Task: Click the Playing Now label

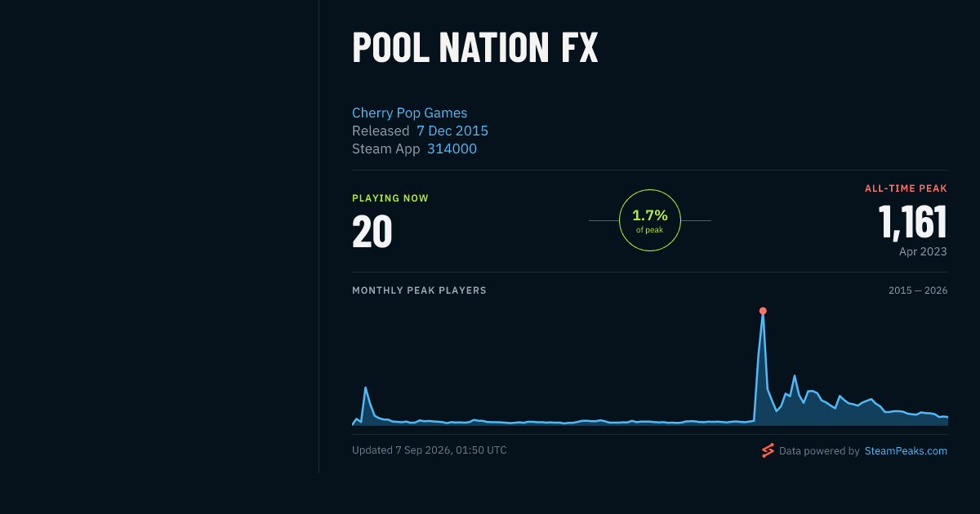Action: coord(390,198)
